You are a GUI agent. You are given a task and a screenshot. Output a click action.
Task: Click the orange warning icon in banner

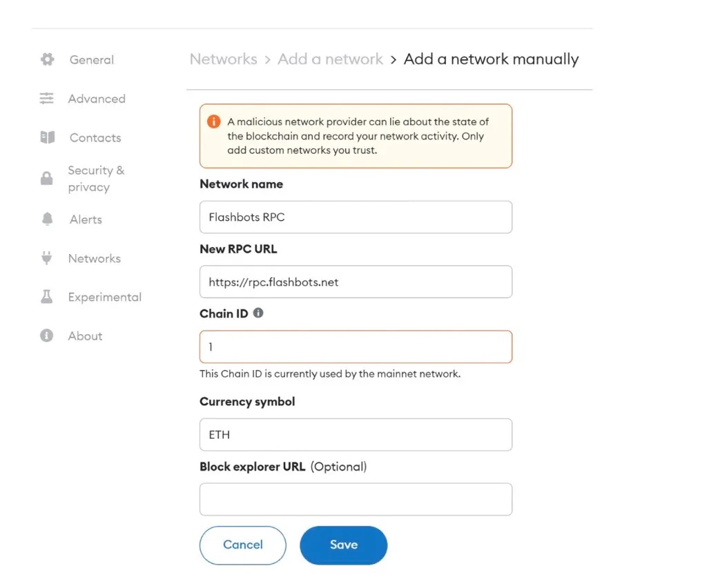click(214, 122)
